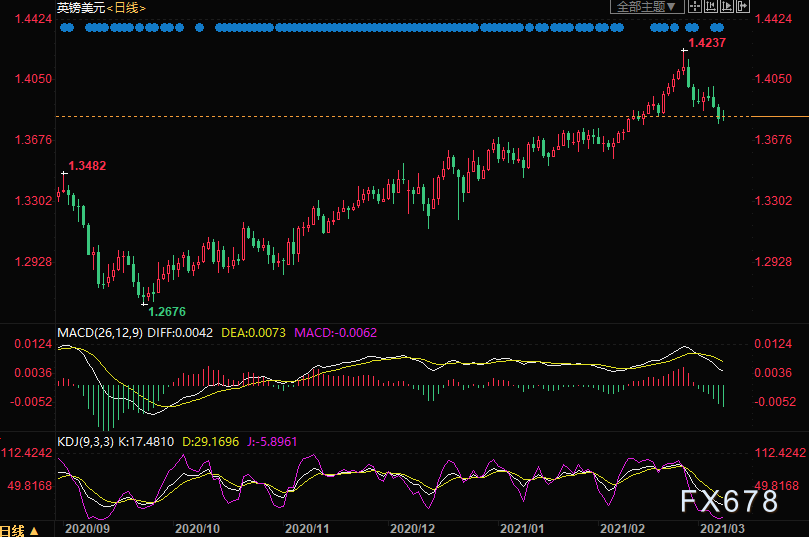This screenshot has height=537, width=809.
Task: Click the left MACD axis -0.0052 label
Action: tap(31, 402)
